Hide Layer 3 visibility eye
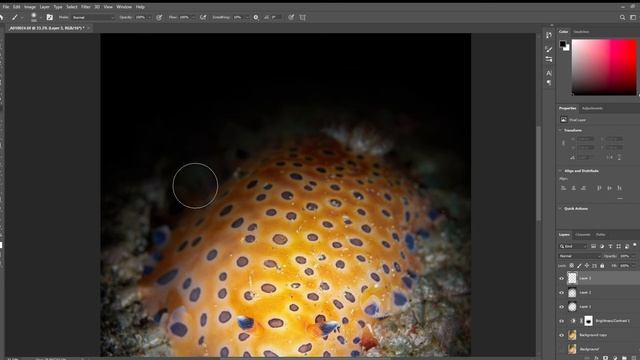Screen dimensions: 640x360 [x=562, y=278]
